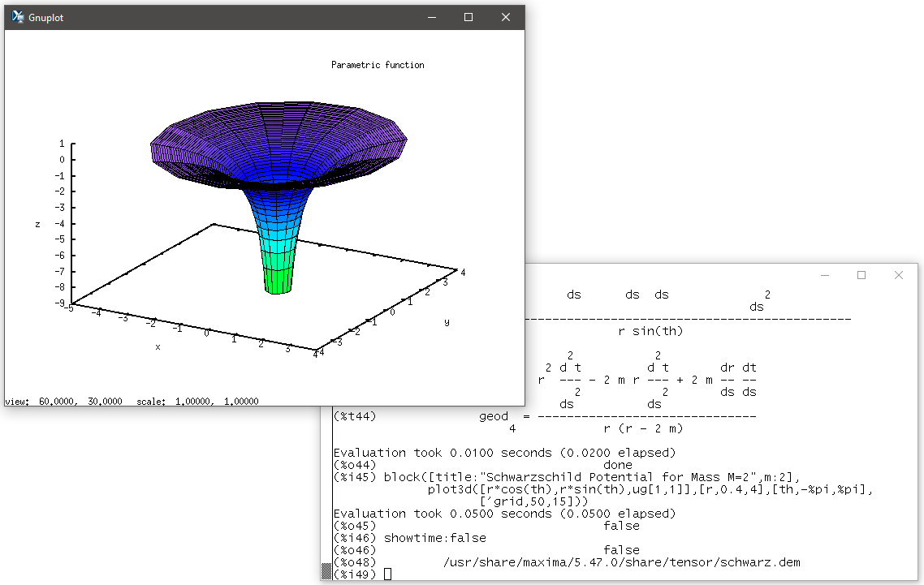Click the ['grid,50,15] option text
924x585 pixels.
tap(530, 501)
